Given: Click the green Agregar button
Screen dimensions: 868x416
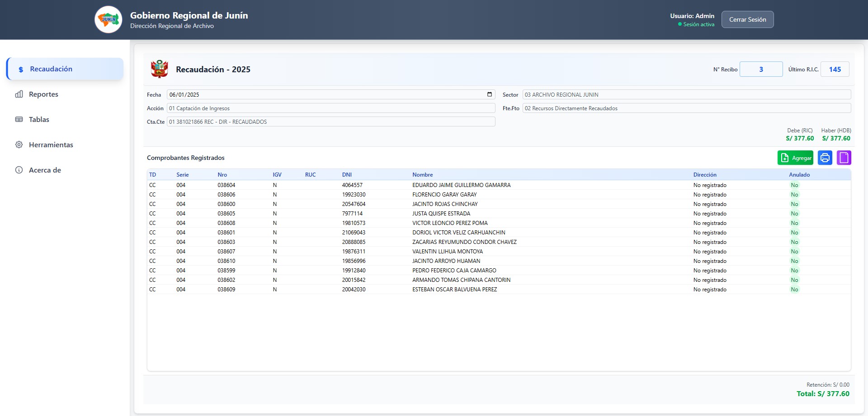Looking at the screenshot, I should [795, 158].
